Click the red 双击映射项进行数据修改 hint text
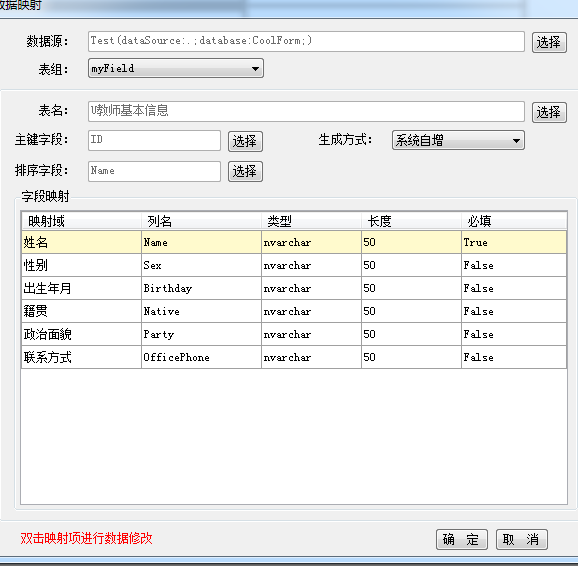 coord(86,538)
